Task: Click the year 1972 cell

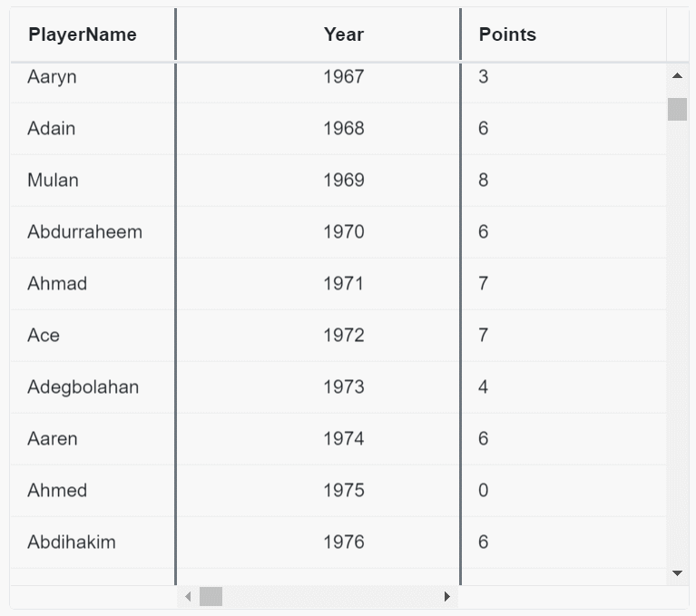Action: (343, 336)
